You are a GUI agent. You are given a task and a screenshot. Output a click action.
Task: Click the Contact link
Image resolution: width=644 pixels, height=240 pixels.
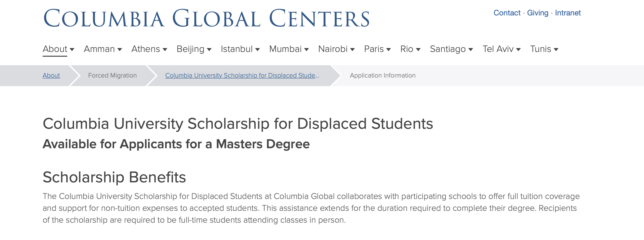(507, 13)
